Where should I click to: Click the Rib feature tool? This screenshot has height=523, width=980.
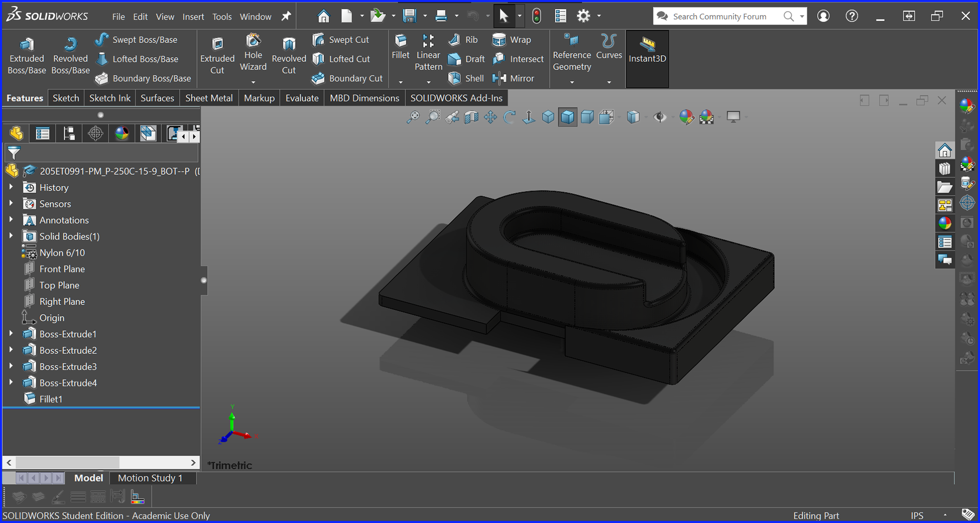[x=463, y=39]
